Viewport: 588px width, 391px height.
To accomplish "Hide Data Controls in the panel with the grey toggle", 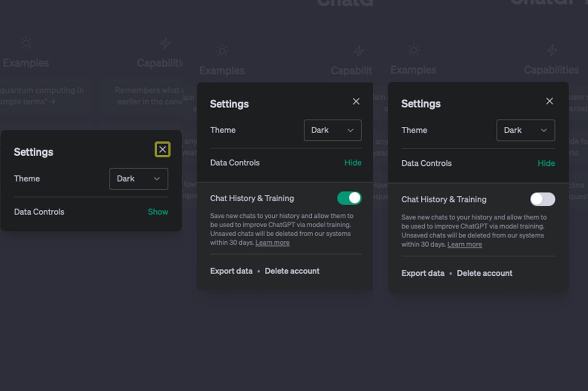I will click(546, 163).
